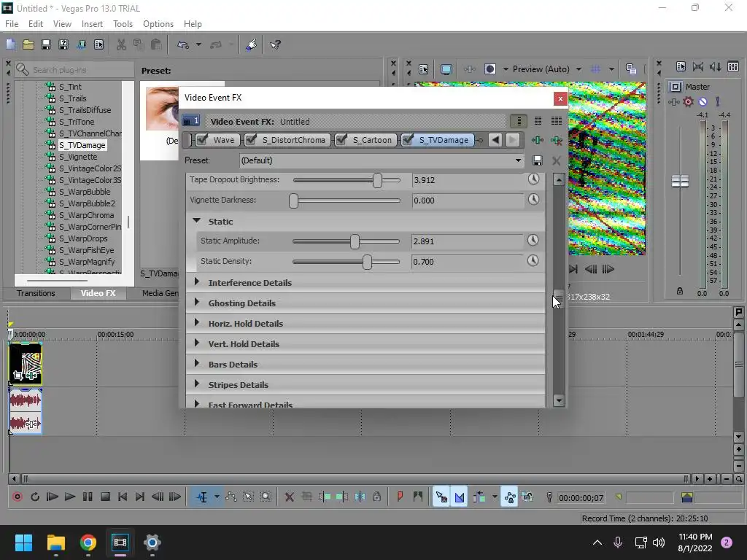
Task: Select S_Vignette in the plug-in list
Action: click(x=77, y=157)
